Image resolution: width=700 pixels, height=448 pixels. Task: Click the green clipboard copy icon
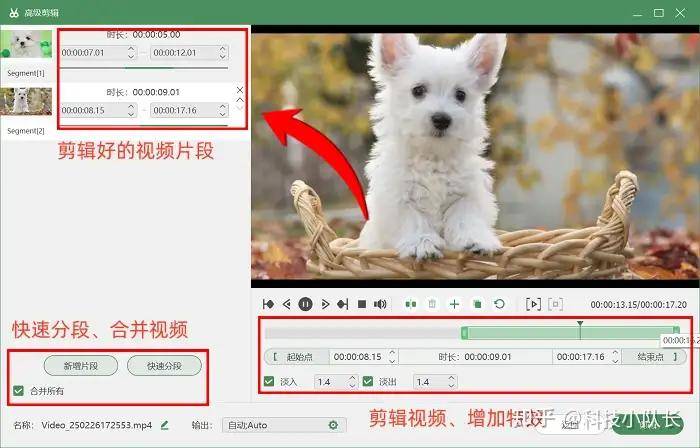click(477, 304)
